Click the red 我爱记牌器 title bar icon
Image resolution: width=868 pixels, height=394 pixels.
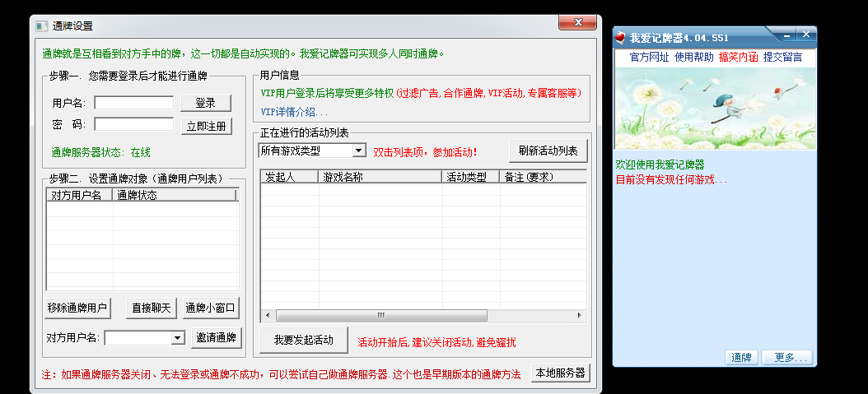(620, 37)
